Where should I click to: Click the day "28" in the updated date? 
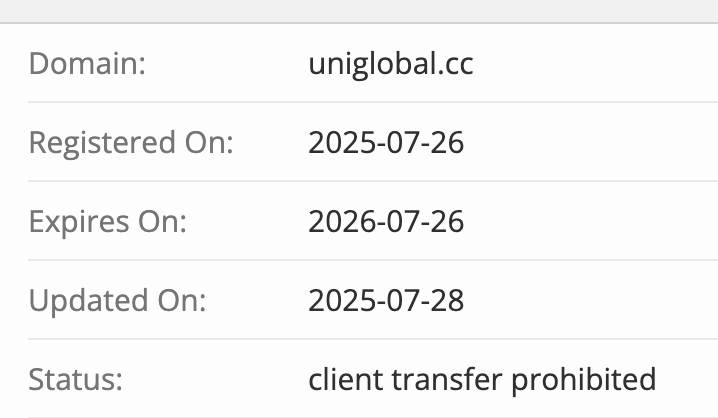[x=449, y=301]
